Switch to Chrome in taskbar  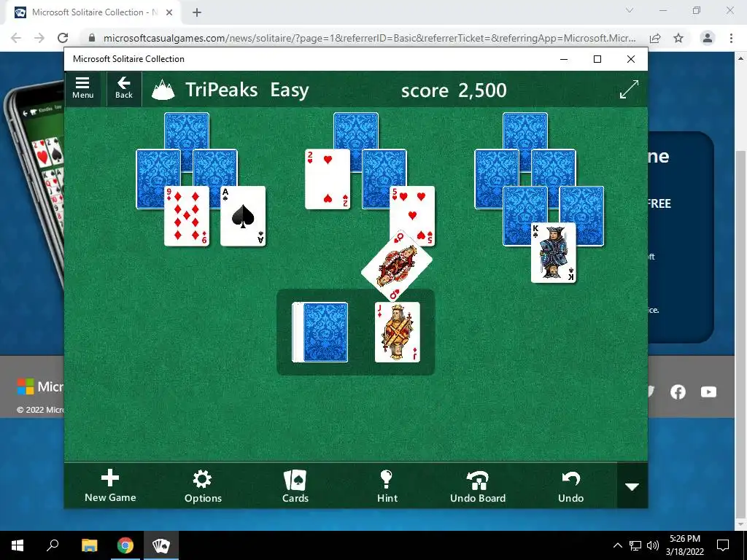[125, 545]
